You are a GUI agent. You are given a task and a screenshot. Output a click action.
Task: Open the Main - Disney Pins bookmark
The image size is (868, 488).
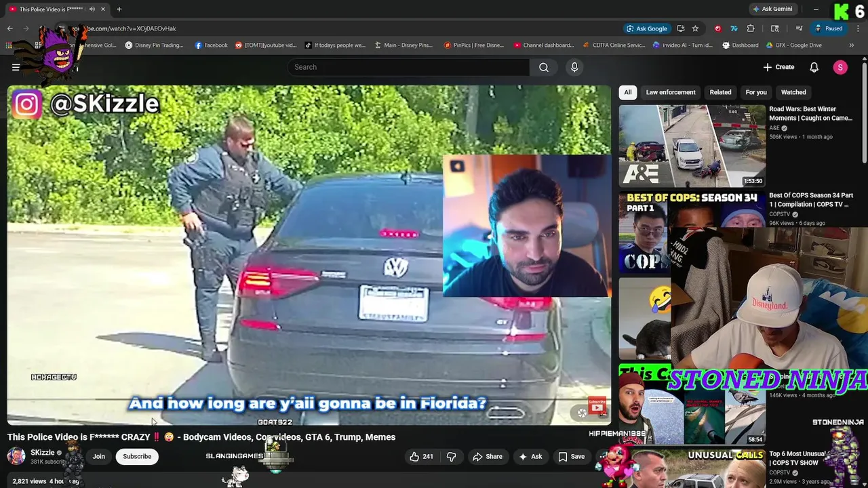click(x=403, y=45)
